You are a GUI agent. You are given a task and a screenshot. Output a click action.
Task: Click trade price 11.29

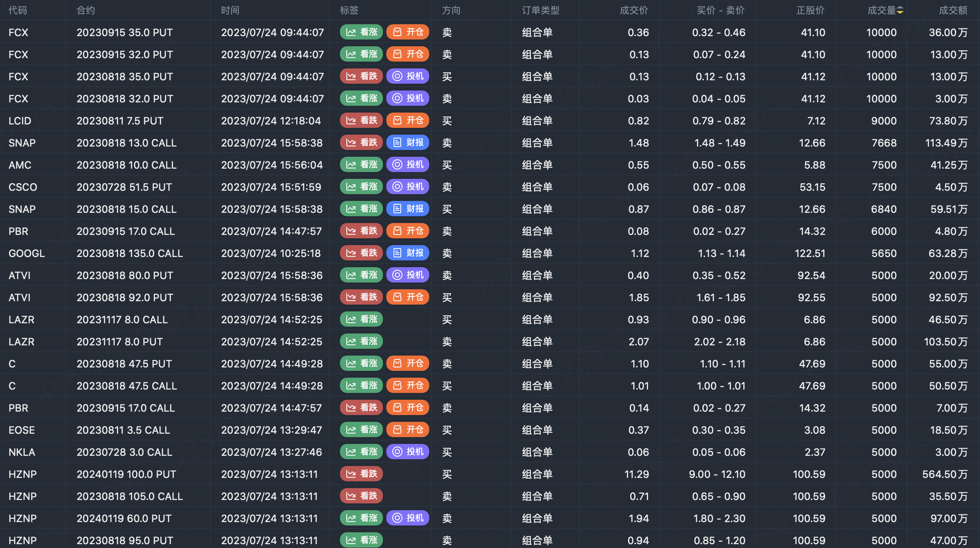(637, 475)
